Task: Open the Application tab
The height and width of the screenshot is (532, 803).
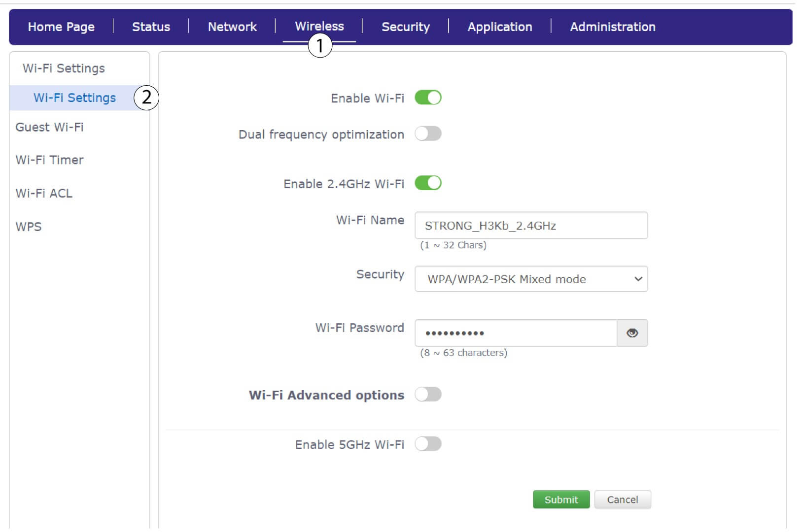Action: point(499,27)
